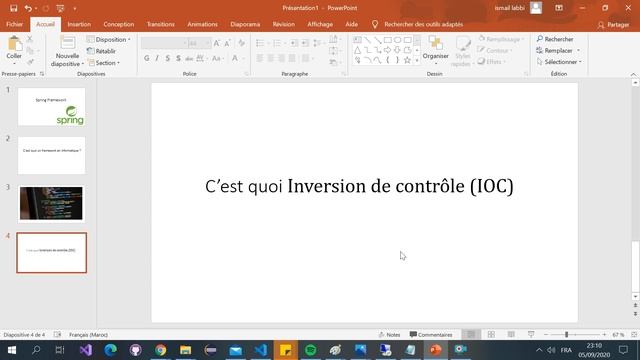
Task: Click the Windows Start button
Action: tap(11, 350)
